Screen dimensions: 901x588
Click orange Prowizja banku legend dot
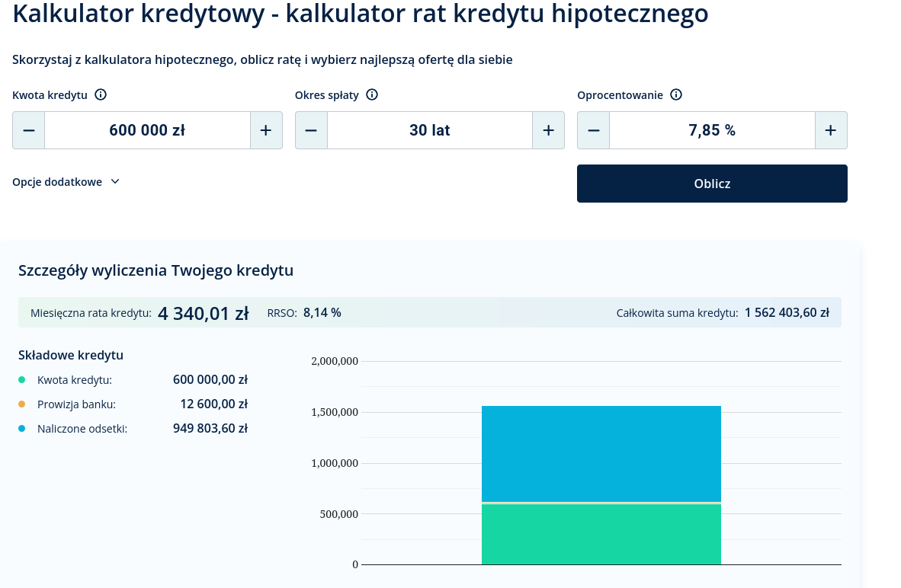tap(22, 404)
